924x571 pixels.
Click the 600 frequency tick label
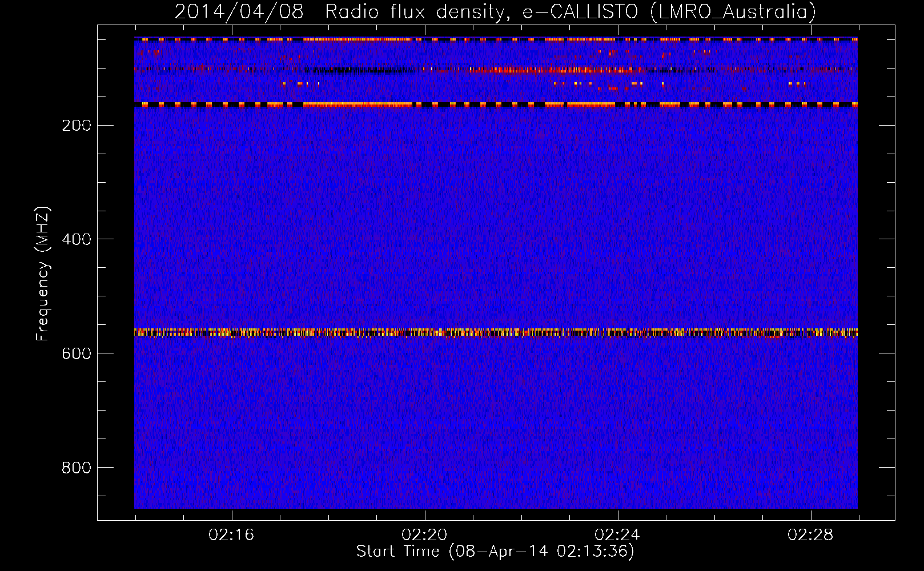pyautogui.click(x=77, y=353)
